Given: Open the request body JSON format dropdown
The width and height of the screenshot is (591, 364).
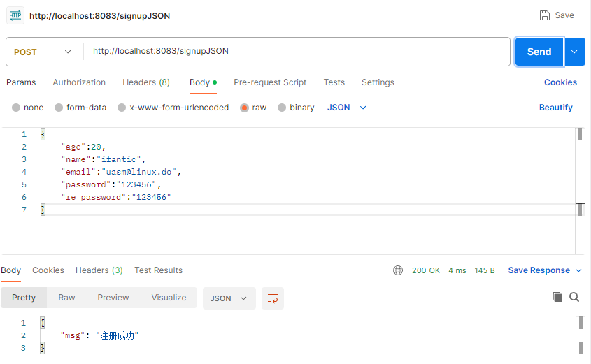Looking at the screenshot, I should 347,108.
